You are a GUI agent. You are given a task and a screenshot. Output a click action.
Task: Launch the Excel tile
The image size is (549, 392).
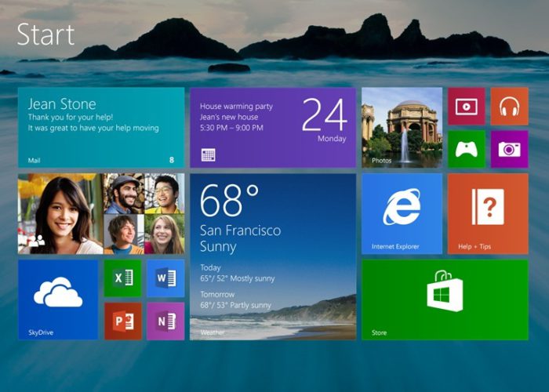pyautogui.click(x=123, y=278)
